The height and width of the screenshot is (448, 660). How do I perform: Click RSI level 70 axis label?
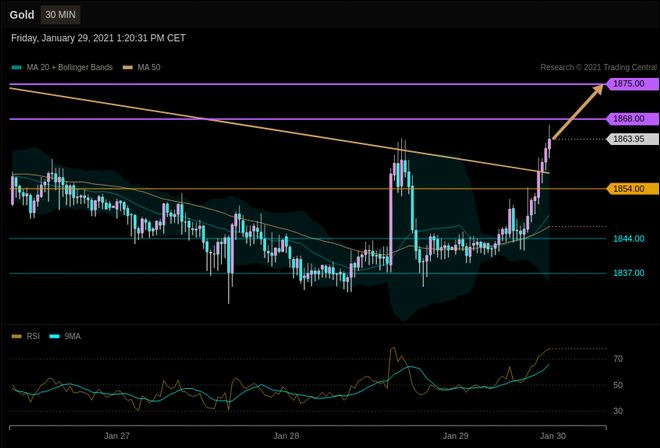[618, 359]
